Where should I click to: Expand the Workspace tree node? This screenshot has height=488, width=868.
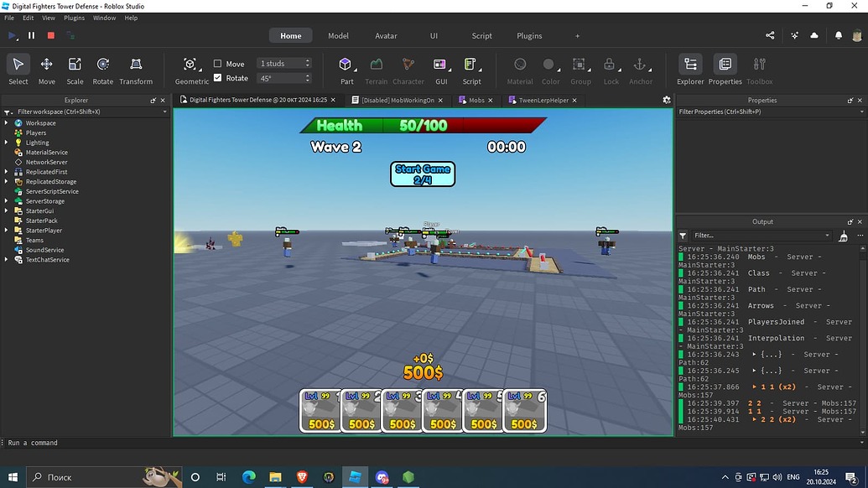click(x=6, y=122)
